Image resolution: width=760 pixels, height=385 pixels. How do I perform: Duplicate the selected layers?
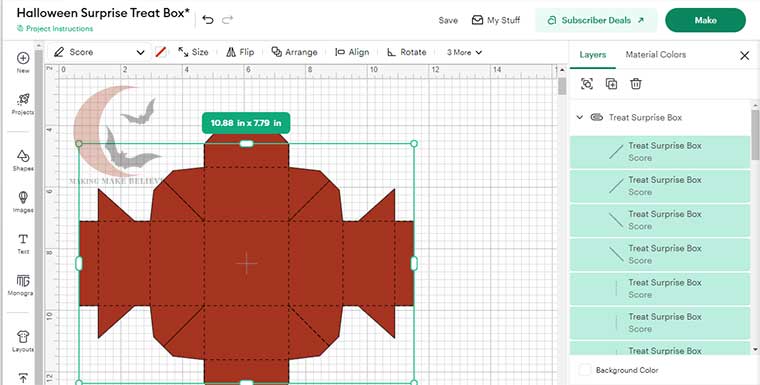611,84
